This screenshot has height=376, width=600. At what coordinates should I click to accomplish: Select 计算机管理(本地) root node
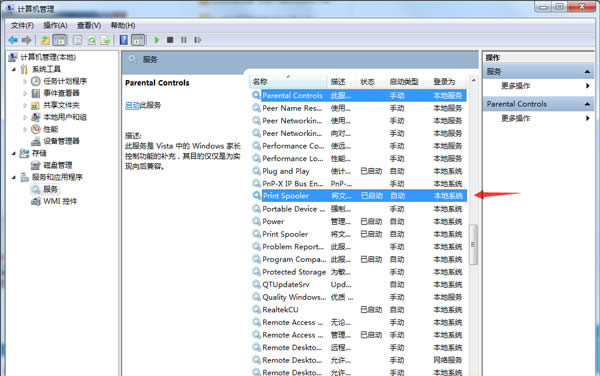tap(48, 57)
